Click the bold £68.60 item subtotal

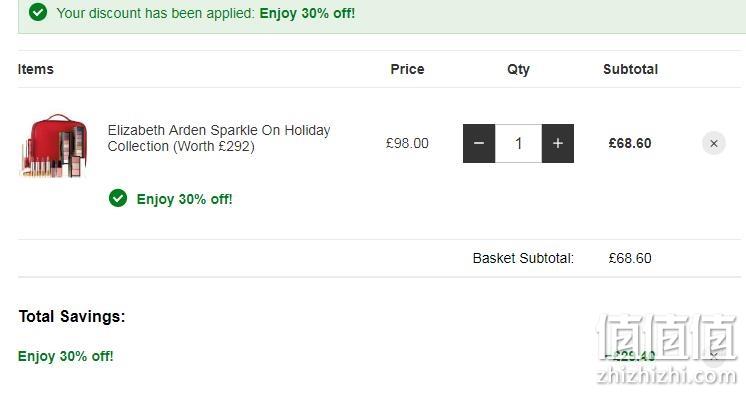pyautogui.click(x=630, y=143)
